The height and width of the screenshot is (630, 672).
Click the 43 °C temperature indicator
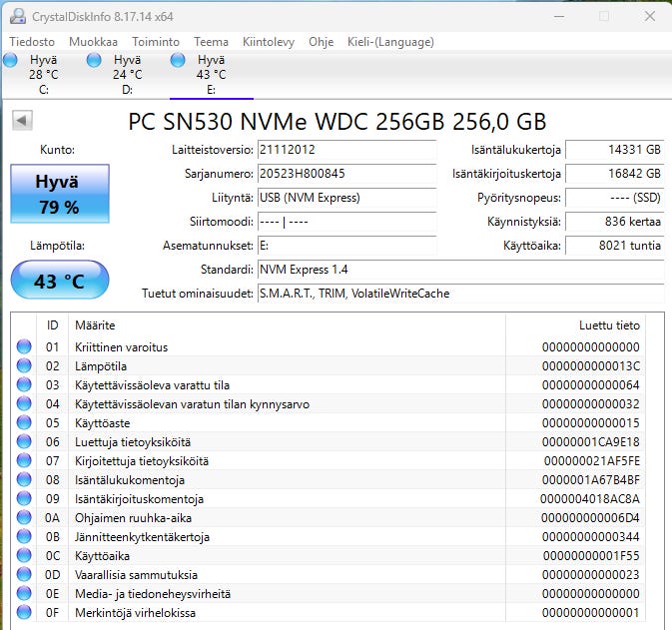pos(60,281)
